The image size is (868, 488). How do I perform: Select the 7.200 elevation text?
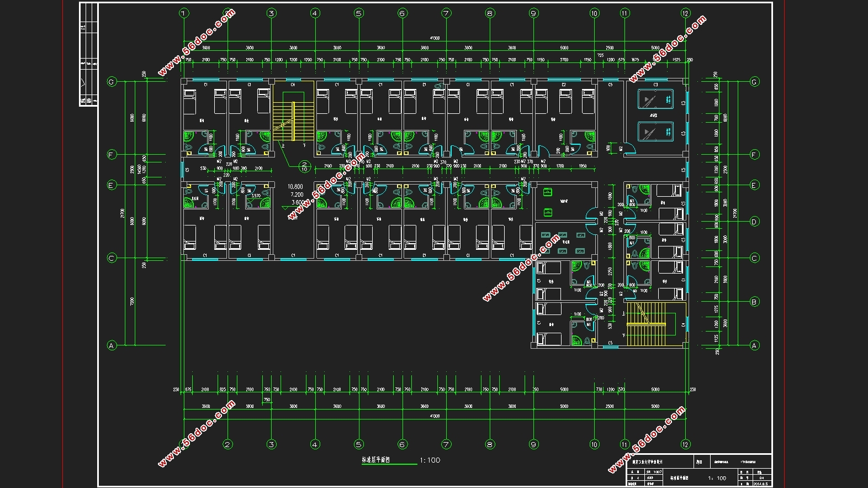(x=297, y=195)
